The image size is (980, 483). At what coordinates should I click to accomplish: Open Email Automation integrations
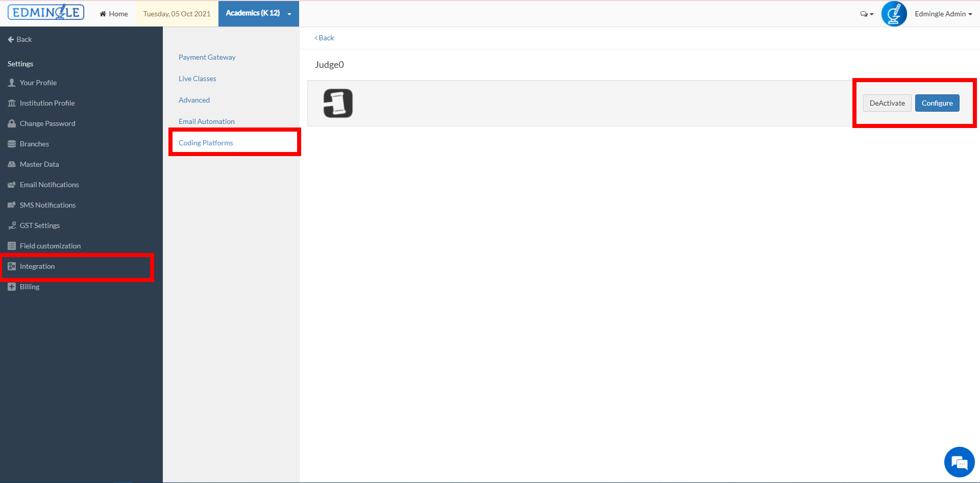click(207, 121)
